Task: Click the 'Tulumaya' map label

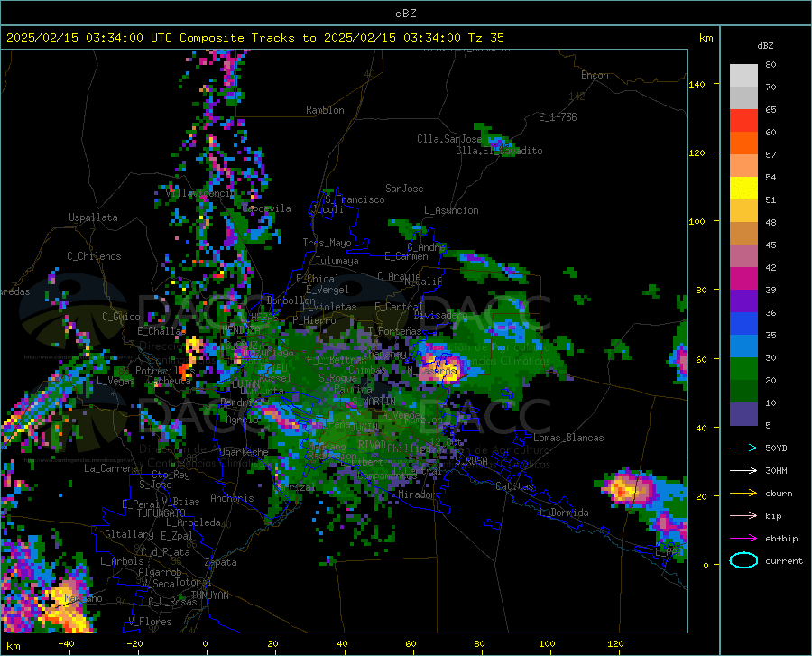Action: (337, 261)
